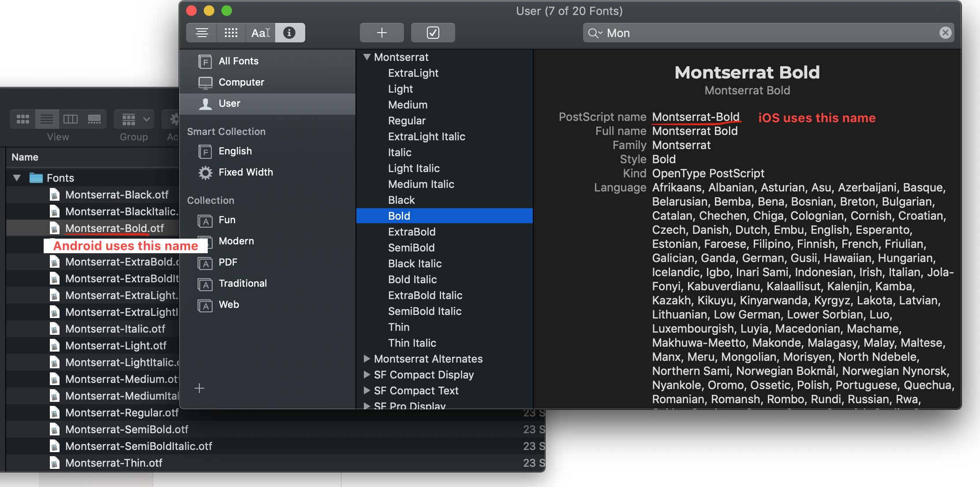Open the search options magnifier dropdown
Screen dimensions: 980x487
click(595, 33)
